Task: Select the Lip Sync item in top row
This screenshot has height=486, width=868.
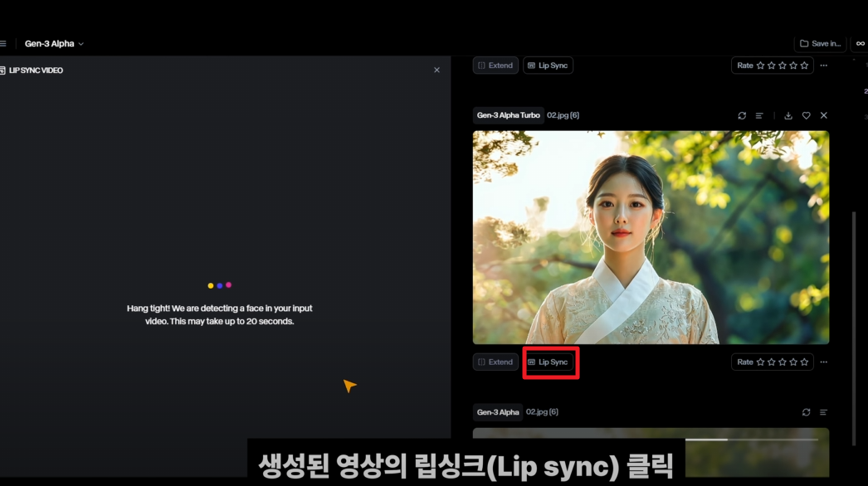Action: click(548, 65)
